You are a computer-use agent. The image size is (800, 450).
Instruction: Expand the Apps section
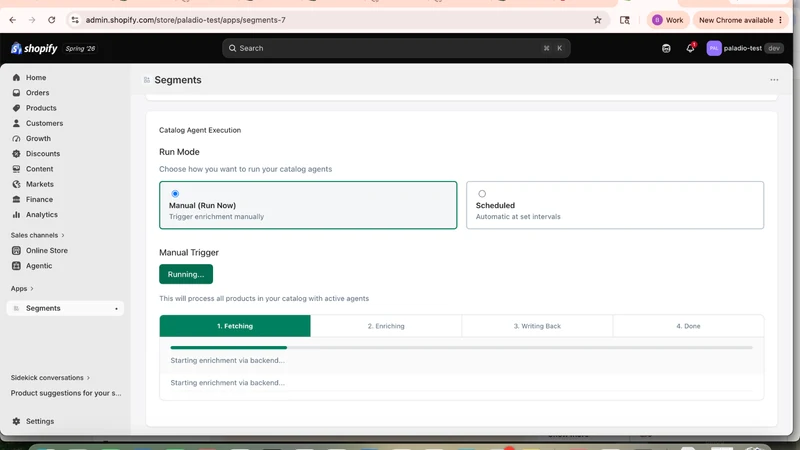coord(22,289)
